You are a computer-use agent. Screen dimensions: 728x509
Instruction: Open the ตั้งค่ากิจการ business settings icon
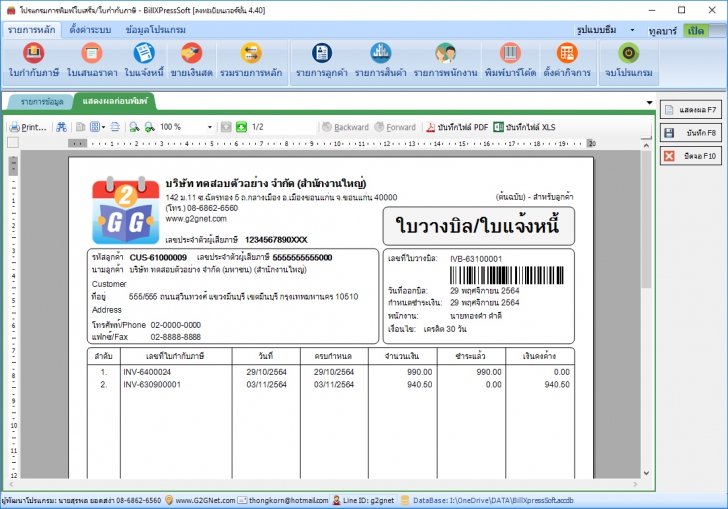(567, 60)
